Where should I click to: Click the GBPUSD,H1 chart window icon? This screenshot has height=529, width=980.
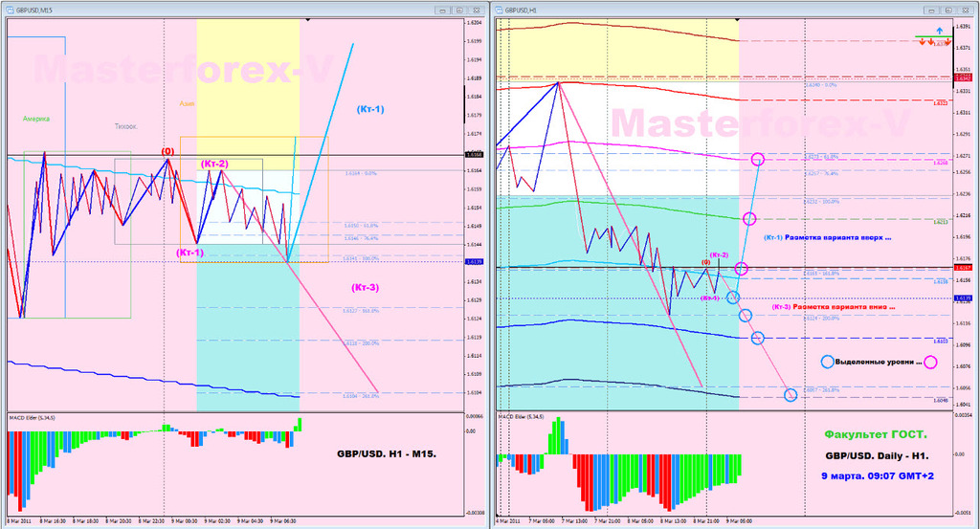click(500, 10)
